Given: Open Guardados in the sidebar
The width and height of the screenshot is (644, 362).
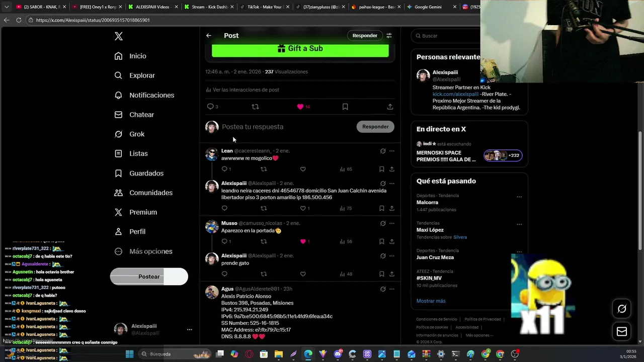Looking at the screenshot, I should (139, 173).
